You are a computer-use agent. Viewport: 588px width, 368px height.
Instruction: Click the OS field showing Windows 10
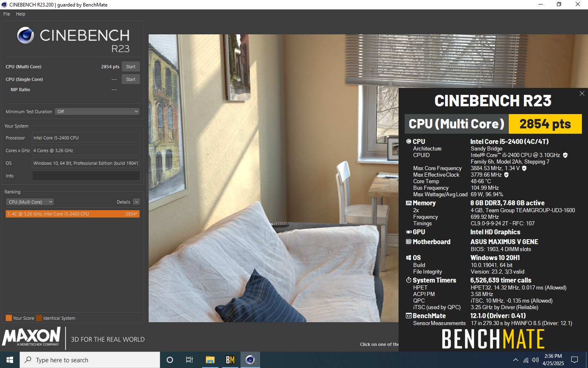coord(86,163)
